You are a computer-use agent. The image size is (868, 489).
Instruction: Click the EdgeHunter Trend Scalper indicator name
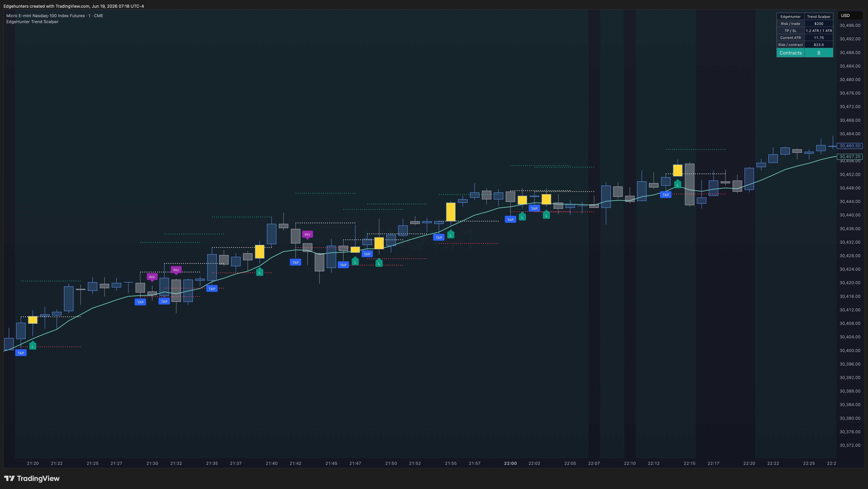point(32,22)
